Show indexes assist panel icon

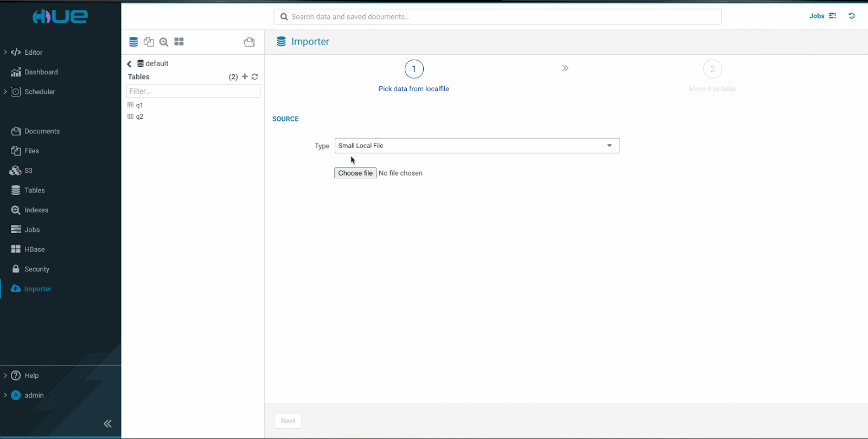tap(164, 42)
